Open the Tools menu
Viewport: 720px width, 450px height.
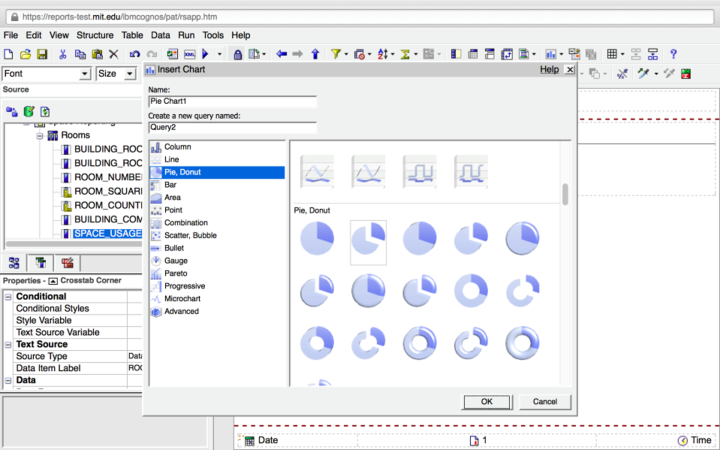point(213,35)
